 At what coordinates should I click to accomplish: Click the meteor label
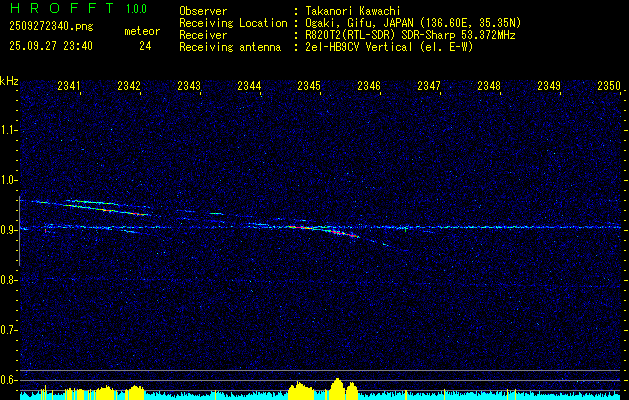(x=142, y=31)
